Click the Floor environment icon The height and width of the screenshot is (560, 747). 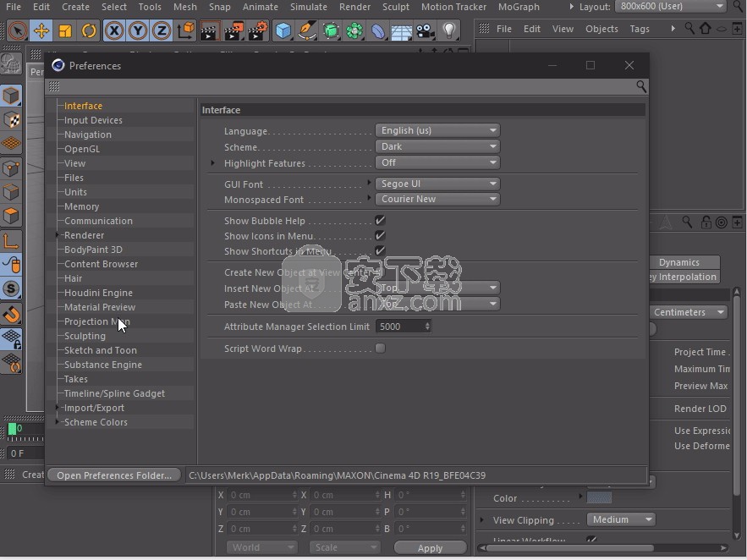pyautogui.click(x=402, y=31)
